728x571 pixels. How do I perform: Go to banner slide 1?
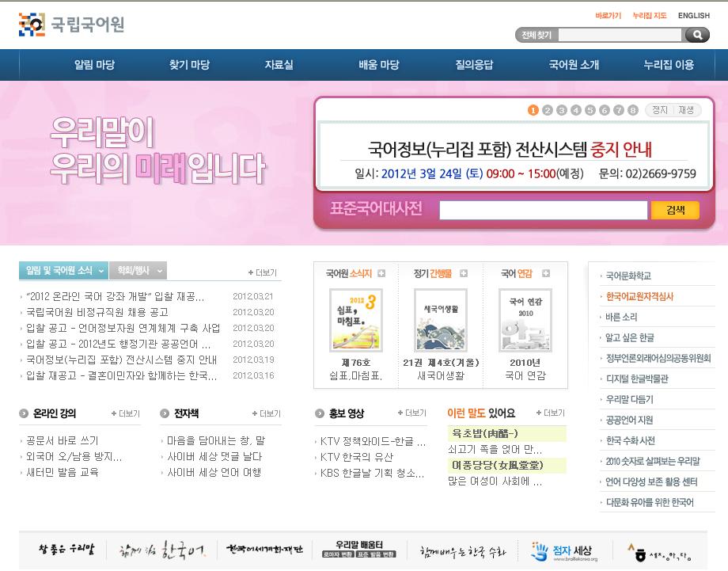[533, 110]
